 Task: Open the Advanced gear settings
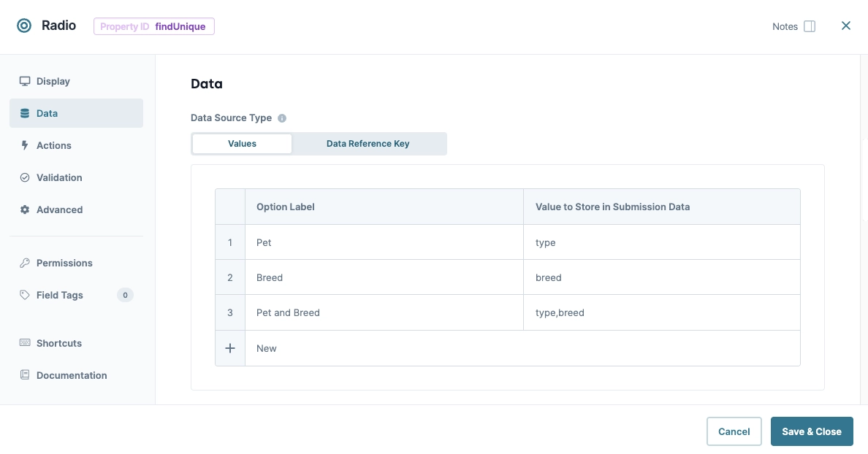coord(26,209)
